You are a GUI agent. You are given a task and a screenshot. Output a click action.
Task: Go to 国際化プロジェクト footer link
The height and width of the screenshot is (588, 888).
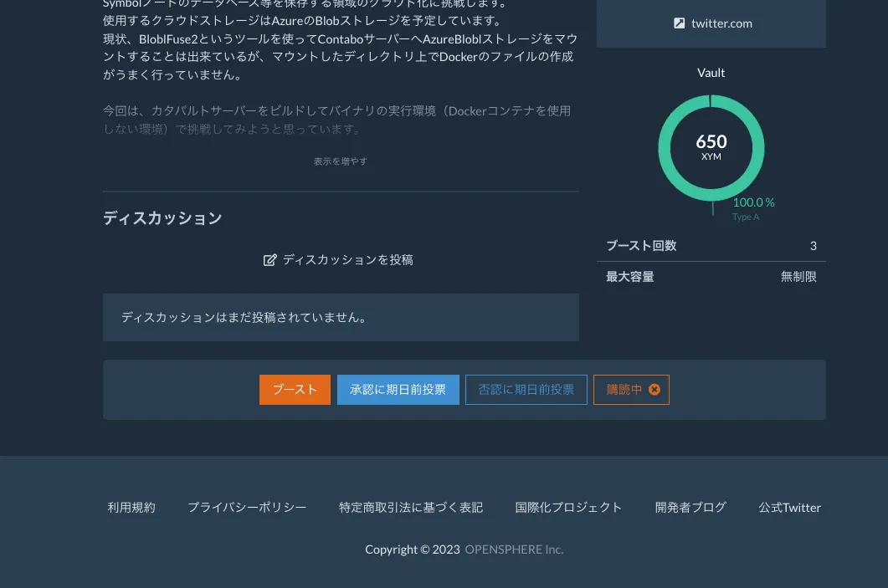pyautogui.click(x=568, y=508)
